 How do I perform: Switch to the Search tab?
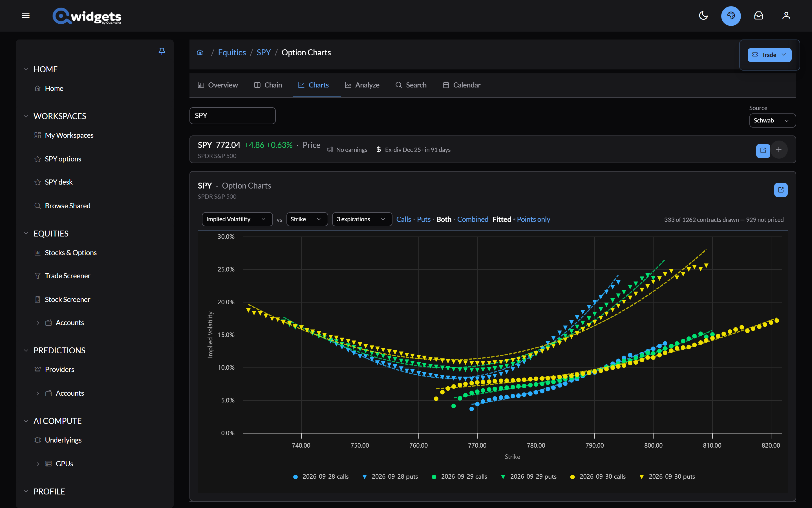point(411,85)
